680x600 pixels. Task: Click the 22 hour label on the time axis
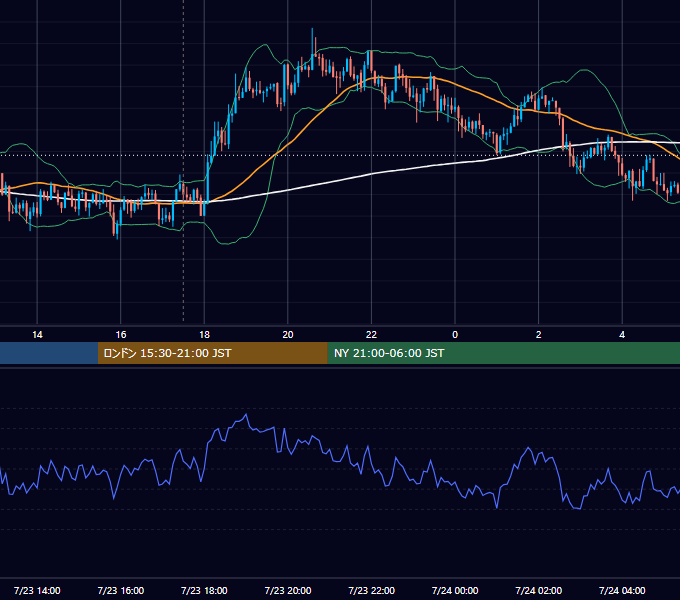tap(371, 335)
